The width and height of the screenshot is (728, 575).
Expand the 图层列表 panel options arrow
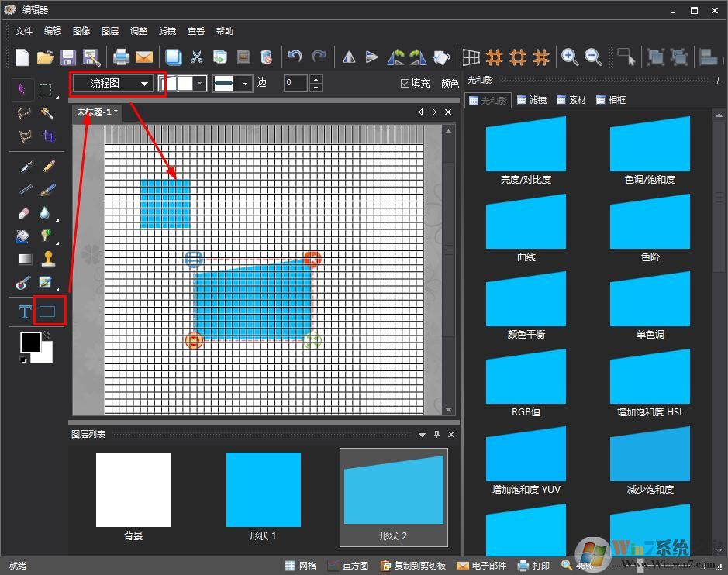pyautogui.click(x=422, y=435)
